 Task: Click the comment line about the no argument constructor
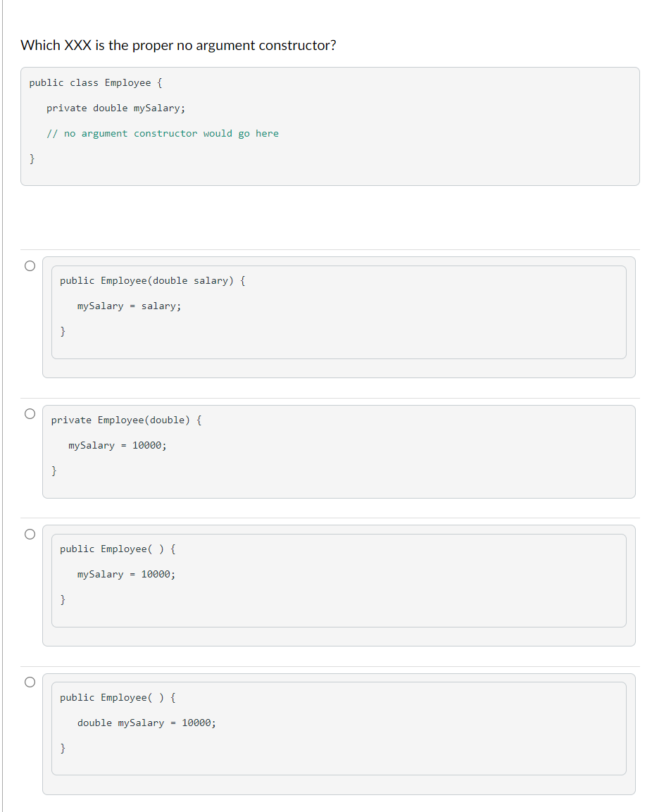pyautogui.click(x=163, y=133)
